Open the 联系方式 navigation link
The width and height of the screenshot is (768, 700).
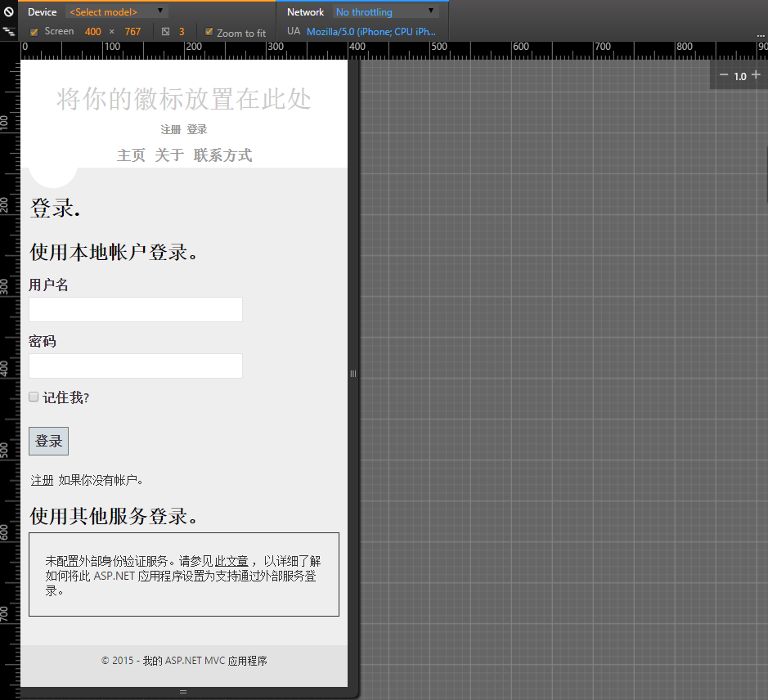[222, 155]
